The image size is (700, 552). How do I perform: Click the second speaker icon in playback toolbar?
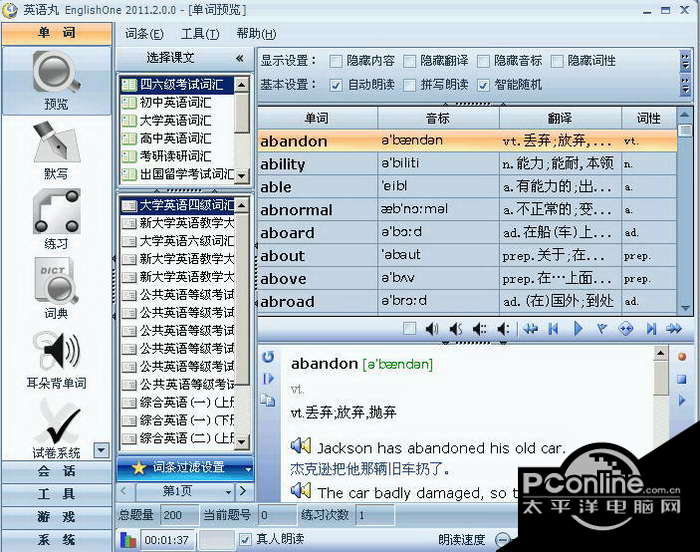click(455, 329)
